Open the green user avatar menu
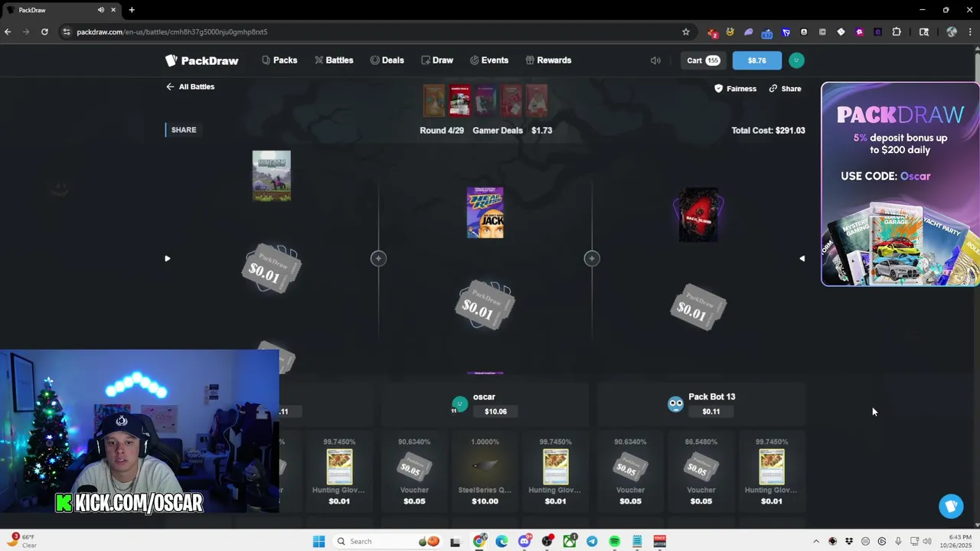 (796, 60)
